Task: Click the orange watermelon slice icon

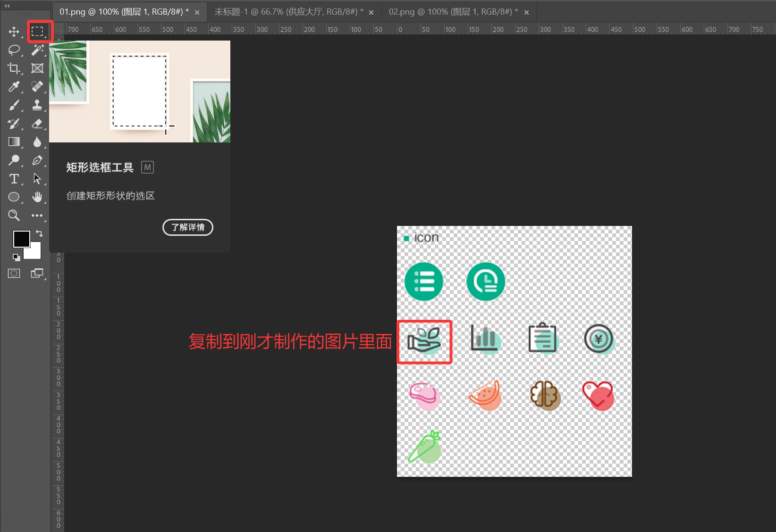Action: (x=485, y=396)
